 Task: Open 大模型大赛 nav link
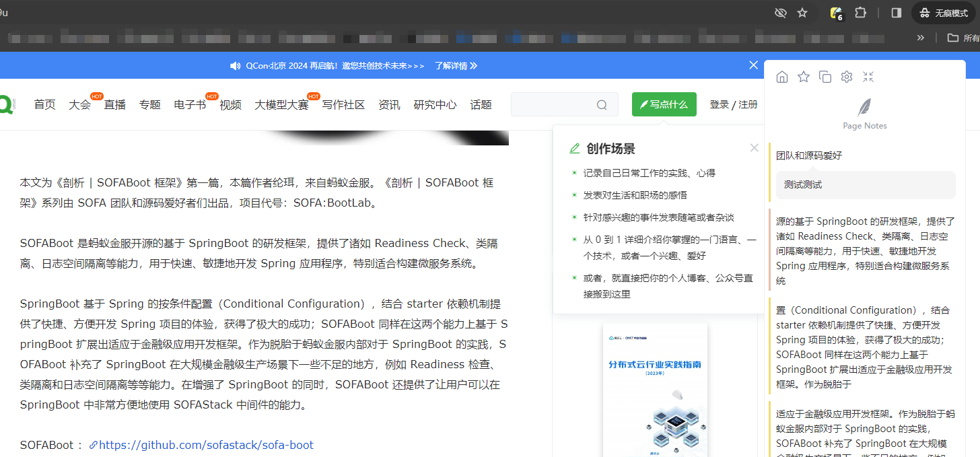tap(281, 104)
